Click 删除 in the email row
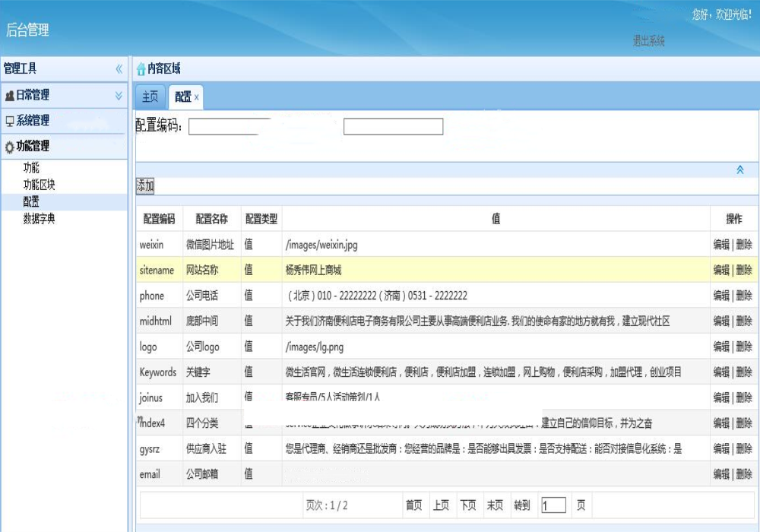The width and height of the screenshot is (760, 532). (744, 473)
